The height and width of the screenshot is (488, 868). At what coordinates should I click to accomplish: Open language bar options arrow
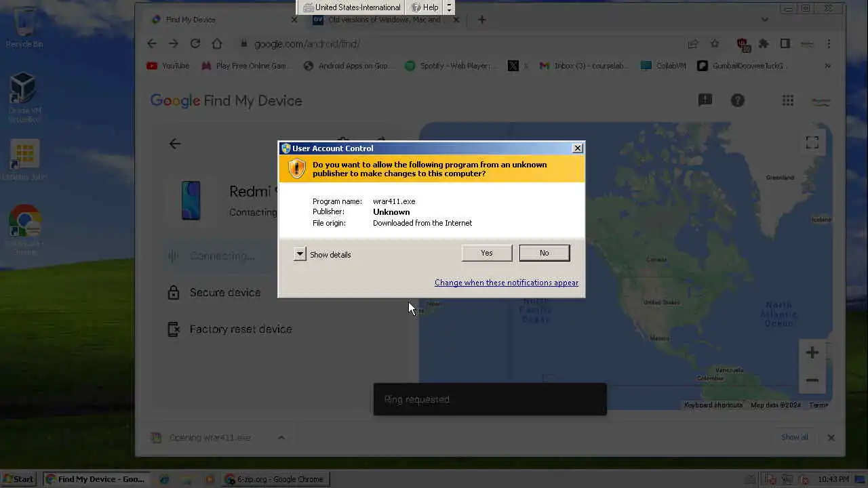pyautogui.click(x=449, y=7)
